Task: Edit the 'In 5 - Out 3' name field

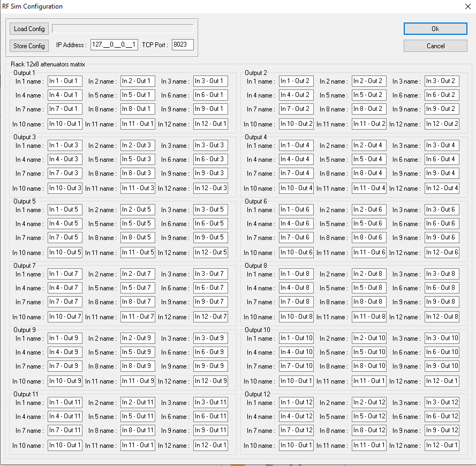Action: 138,160
